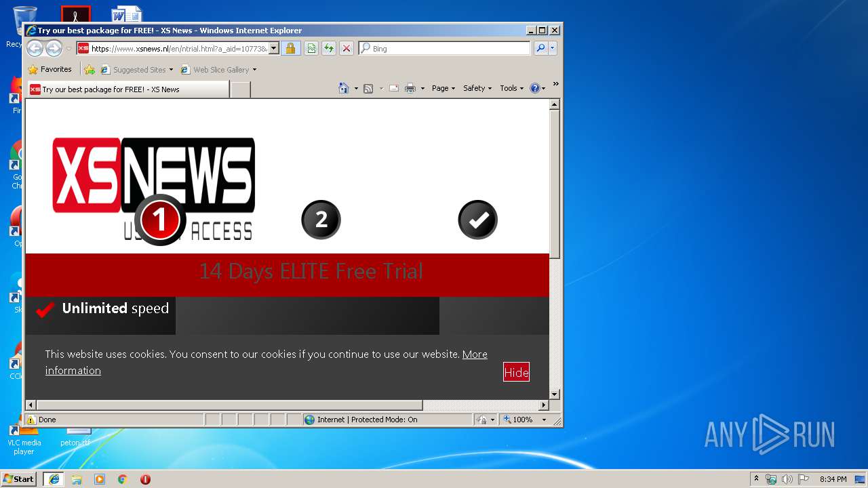
Task: Go to the Home page icon
Action: [344, 88]
